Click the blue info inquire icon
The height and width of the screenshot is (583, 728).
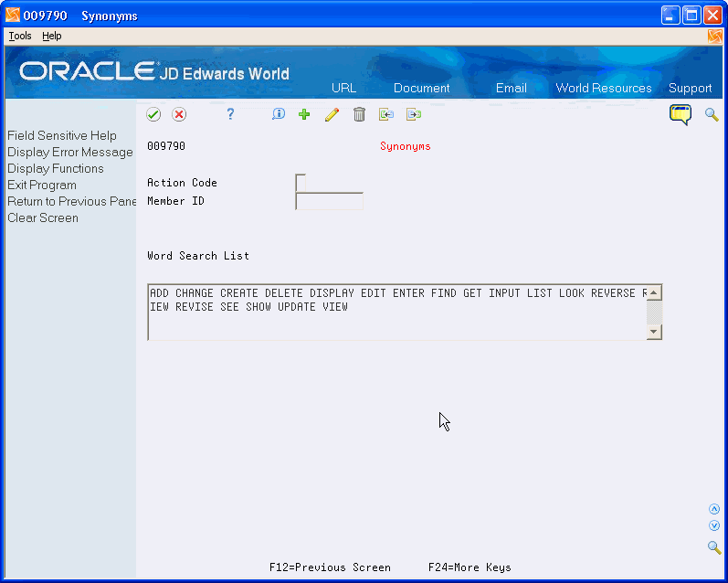click(278, 114)
